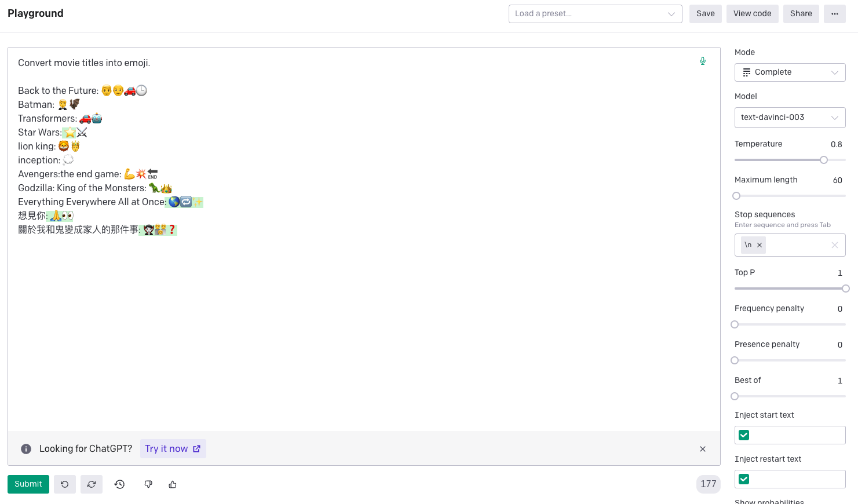Click the Top P slider handle
This screenshot has height=504, width=858.
click(x=846, y=288)
